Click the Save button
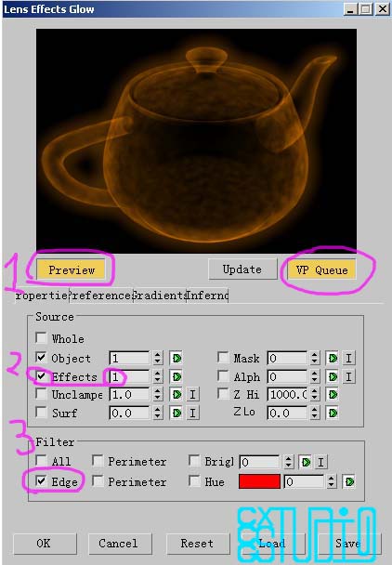Image resolution: width=392 pixels, height=565 pixels. [348, 544]
